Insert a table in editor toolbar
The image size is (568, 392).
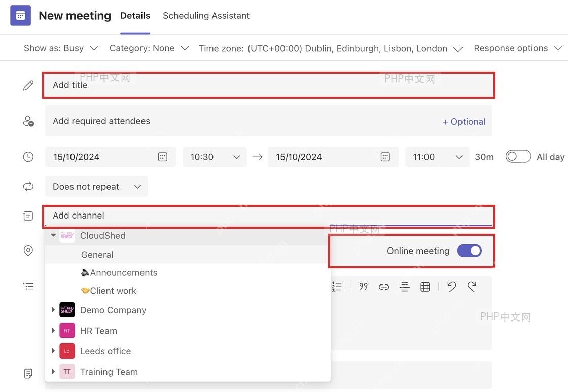[x=425, y=287]
